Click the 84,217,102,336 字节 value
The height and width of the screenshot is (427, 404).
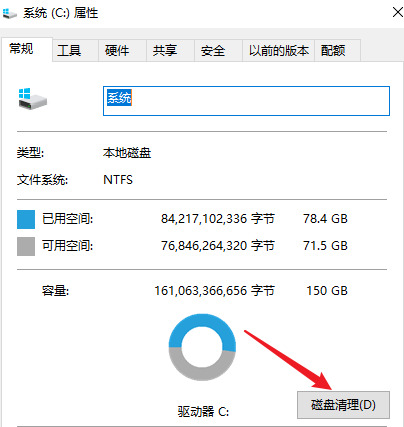[x=218, y=219]
